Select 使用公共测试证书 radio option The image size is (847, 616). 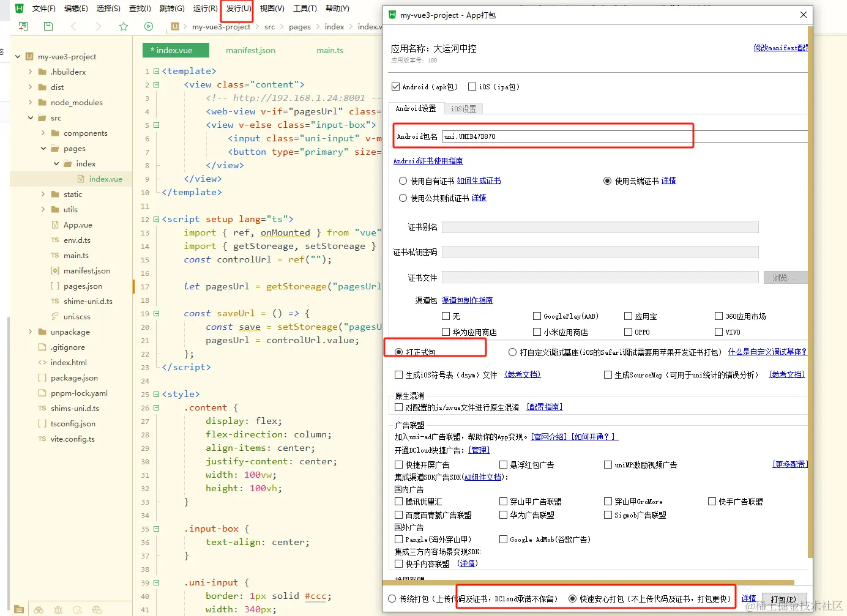coord(403,198)
